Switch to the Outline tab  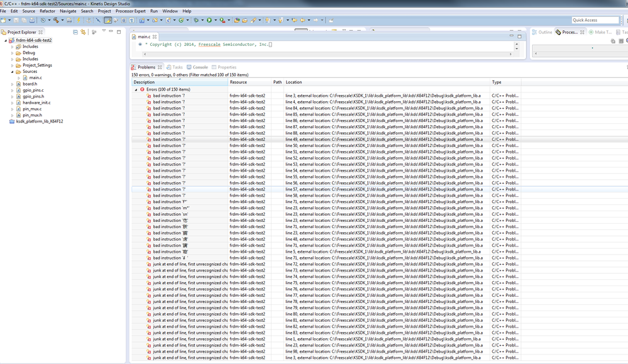(542, 32)
